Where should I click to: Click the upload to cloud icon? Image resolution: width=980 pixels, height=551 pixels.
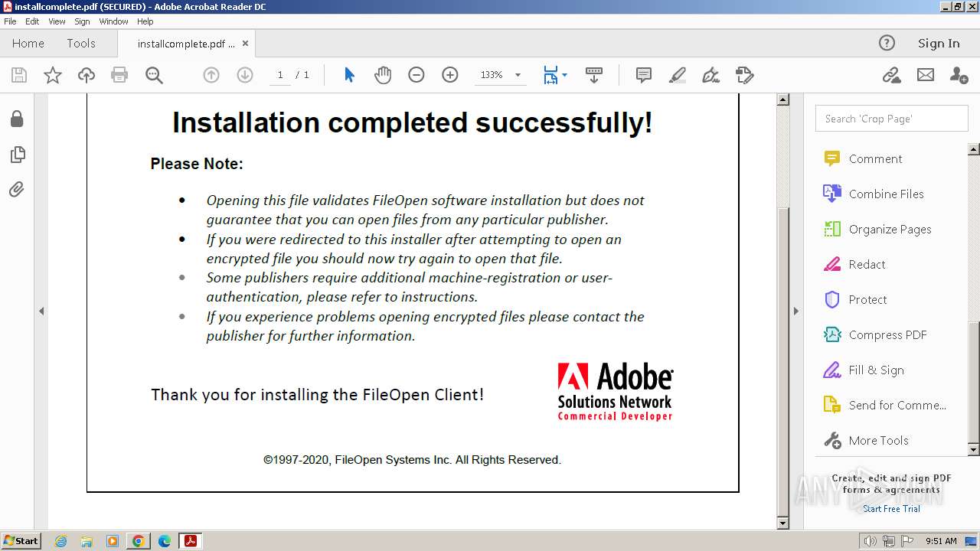pos(87,75)
